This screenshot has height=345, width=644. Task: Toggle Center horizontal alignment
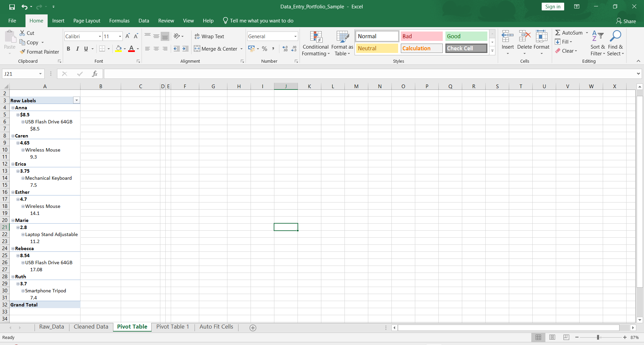tap(156, 49)
